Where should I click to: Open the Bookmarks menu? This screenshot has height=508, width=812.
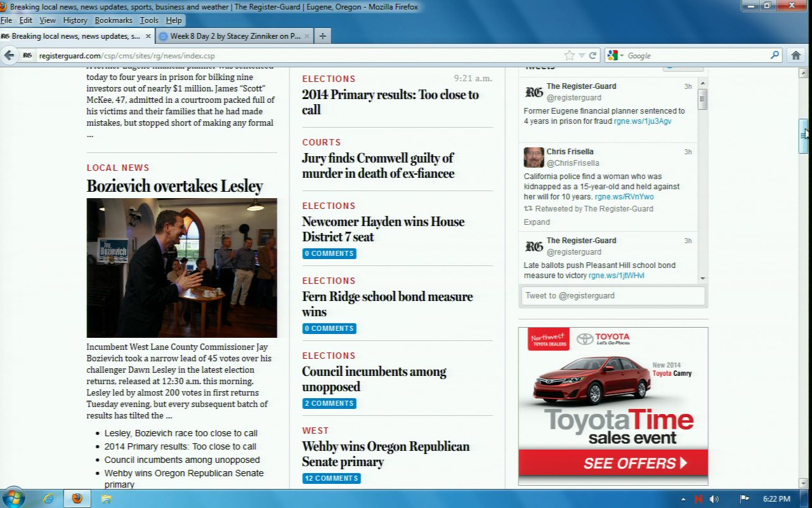coord(114,20)
